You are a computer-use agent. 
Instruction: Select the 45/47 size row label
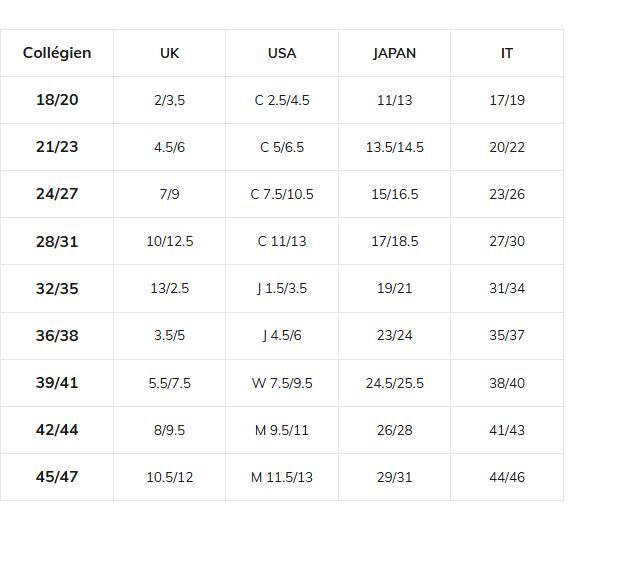[x=57, y=477]
